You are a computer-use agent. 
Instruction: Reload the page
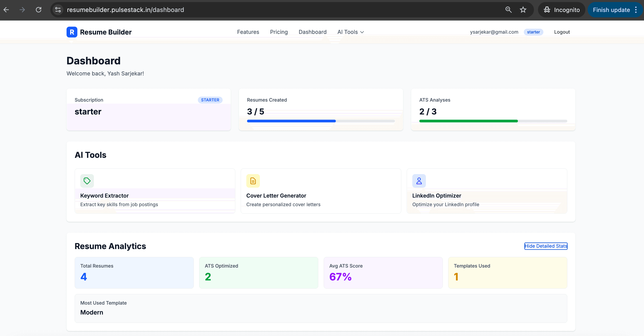(39, 10)
